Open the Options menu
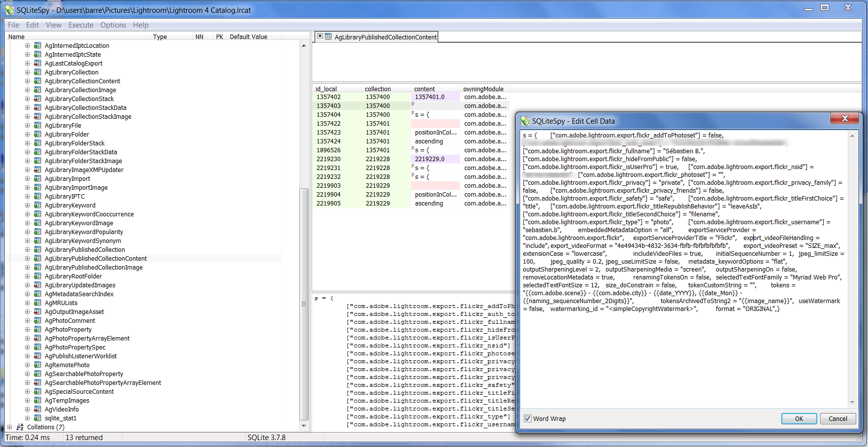The height and width of the screenshot is (447, 868). click(x=113, y=25)
